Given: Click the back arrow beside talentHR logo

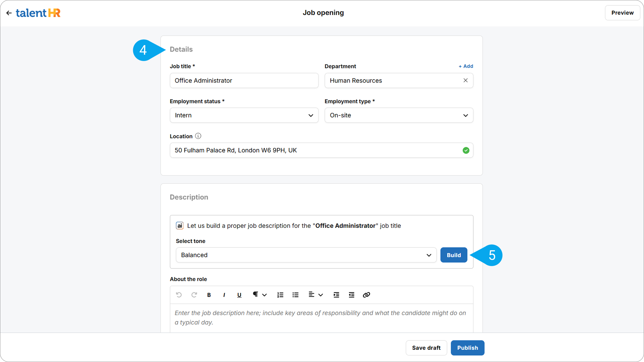Looking at the screenshot, I should coord(9,13).
